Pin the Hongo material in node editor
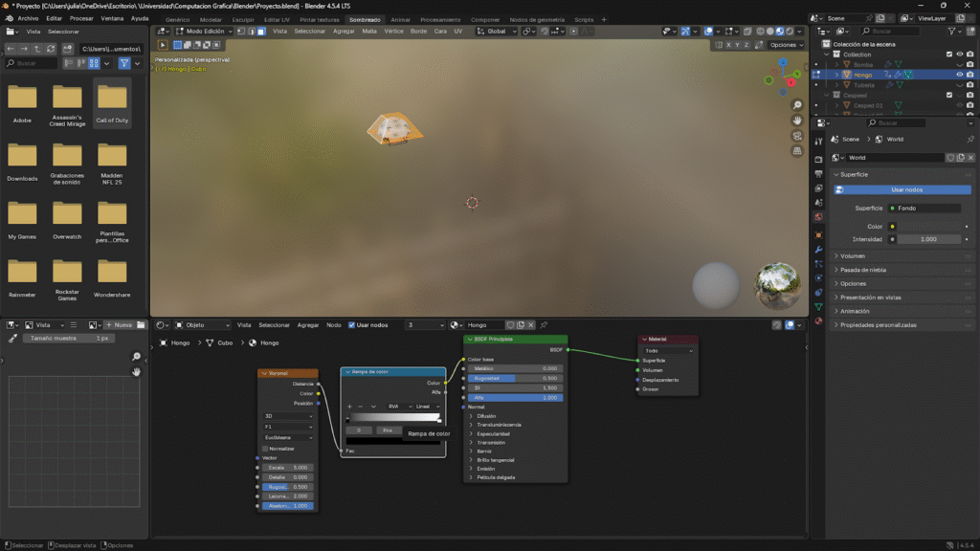980x551 pixels. (545, 325)
